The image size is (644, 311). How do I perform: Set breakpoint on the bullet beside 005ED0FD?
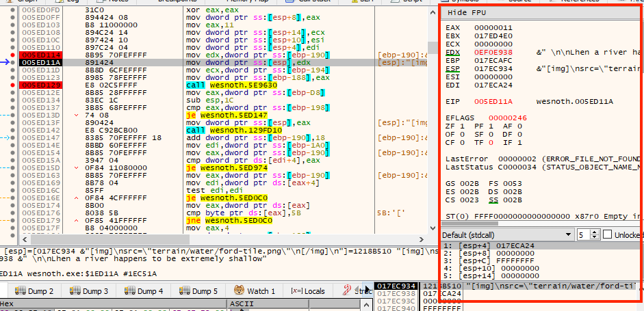pyautogui.click(x=13, y=10)
